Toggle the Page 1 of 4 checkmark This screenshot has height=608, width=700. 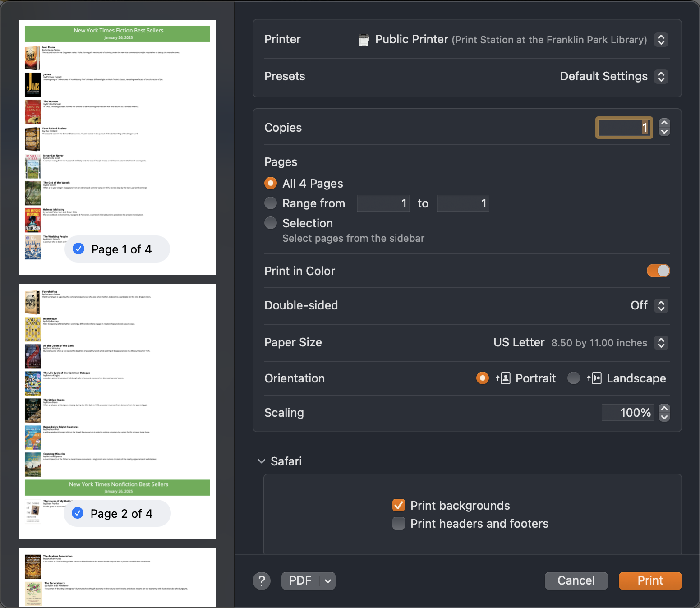coord(78,249)
